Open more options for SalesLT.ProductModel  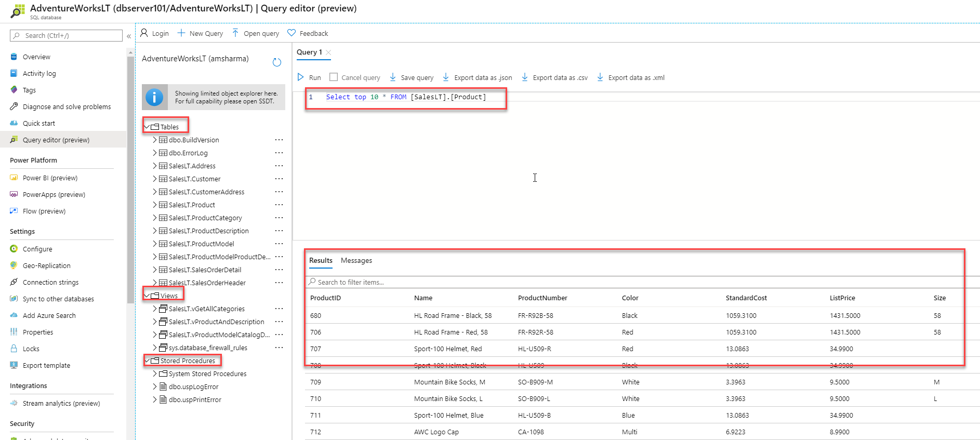(x=279, y=244)
